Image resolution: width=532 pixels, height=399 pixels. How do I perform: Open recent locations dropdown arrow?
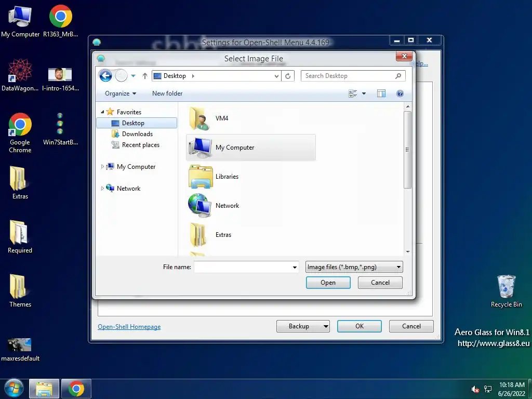pos(134,76)
